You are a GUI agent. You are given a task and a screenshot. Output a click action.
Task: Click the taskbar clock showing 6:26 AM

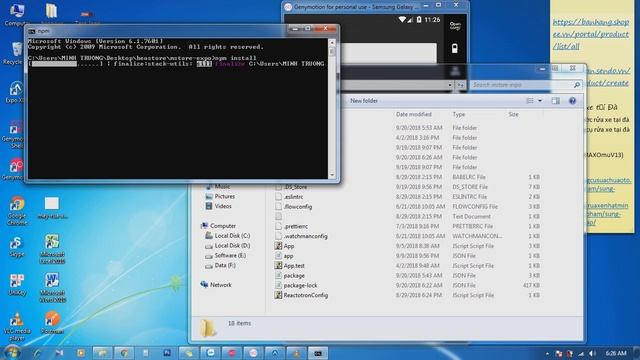click(x=616, y=353)
